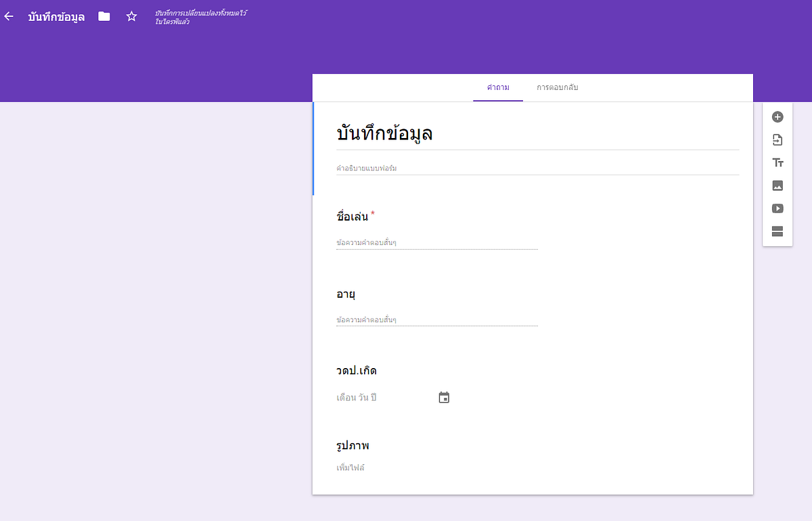Image resolution: width=812 pixels, height=521 pixels.
Task: Select the รูปภาพ question label
Action: [x=353, y=445]
